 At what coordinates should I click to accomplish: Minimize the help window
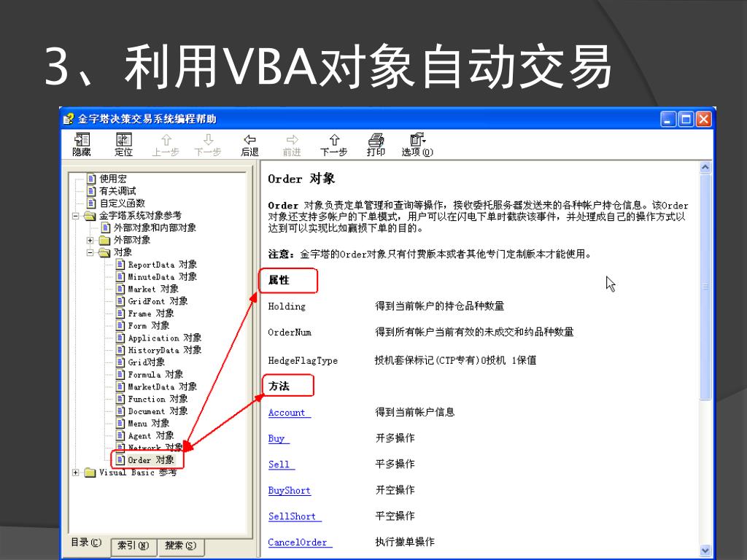click(x=668, y=119)
